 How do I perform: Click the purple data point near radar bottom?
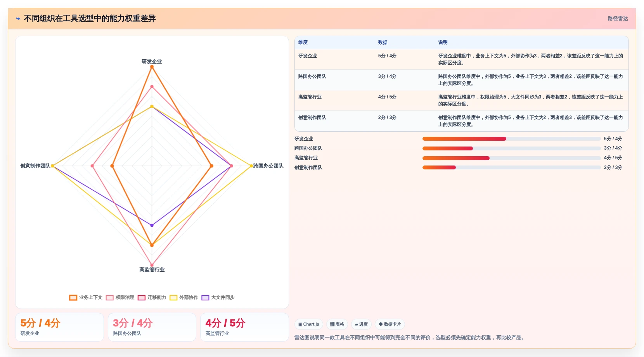click(152, 225)
